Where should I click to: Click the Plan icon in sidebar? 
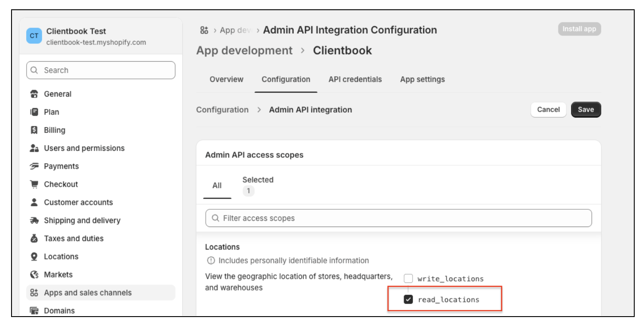click(34, 112)
